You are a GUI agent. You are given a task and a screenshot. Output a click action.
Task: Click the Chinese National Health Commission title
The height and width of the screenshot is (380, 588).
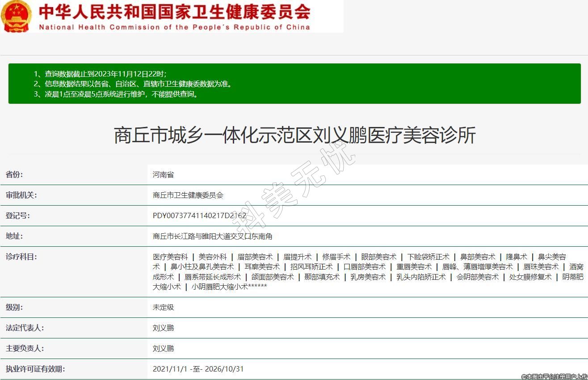click(x=174, y=12)
